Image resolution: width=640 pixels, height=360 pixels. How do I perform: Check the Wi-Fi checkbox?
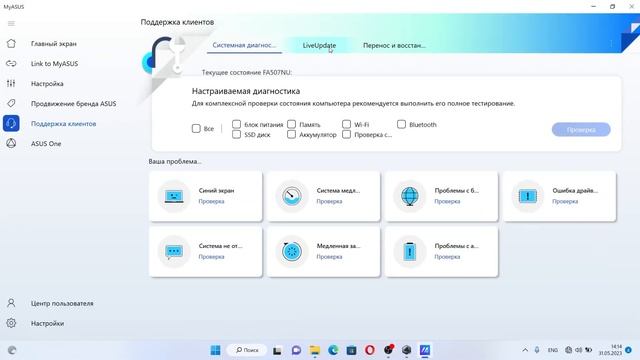click(x=347, y=124)
